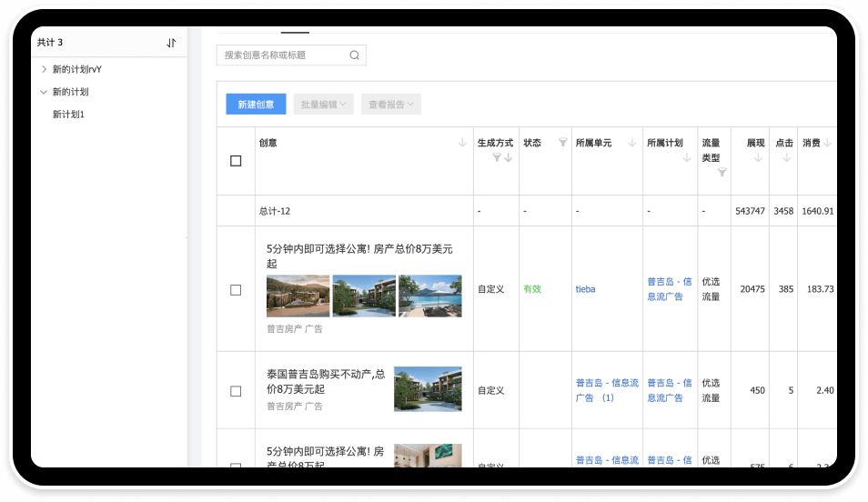The height and width of the screenshot is (502, 868).
Task: Sort by 所属单元 using its arrow icon
Action: 631,143
